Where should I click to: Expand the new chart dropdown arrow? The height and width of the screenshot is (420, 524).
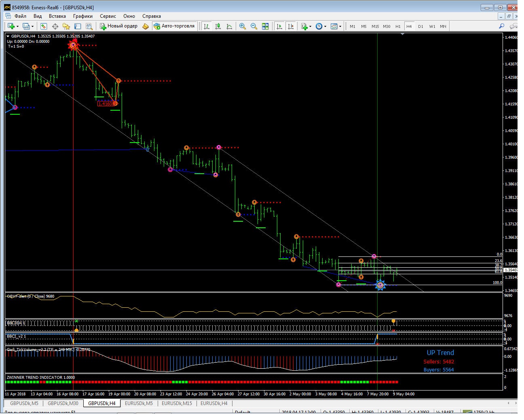pyautogui.click(x=17, y=27)
